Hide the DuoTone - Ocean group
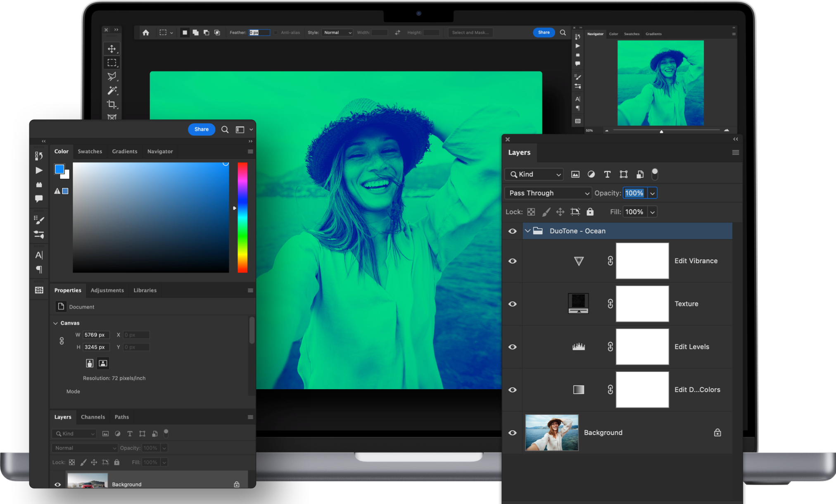836x504 pixels. click(x=512, y=231)
